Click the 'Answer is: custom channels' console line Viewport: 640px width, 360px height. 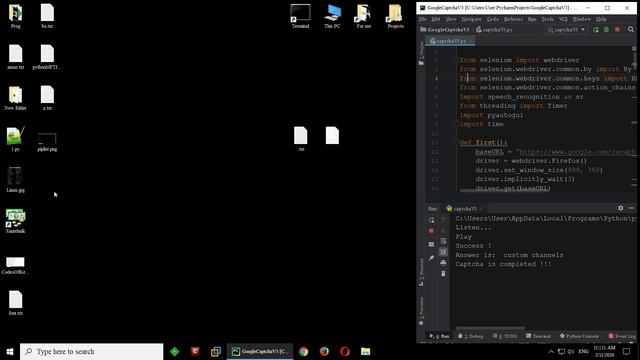pyautogui.click(x=509, y=255)
